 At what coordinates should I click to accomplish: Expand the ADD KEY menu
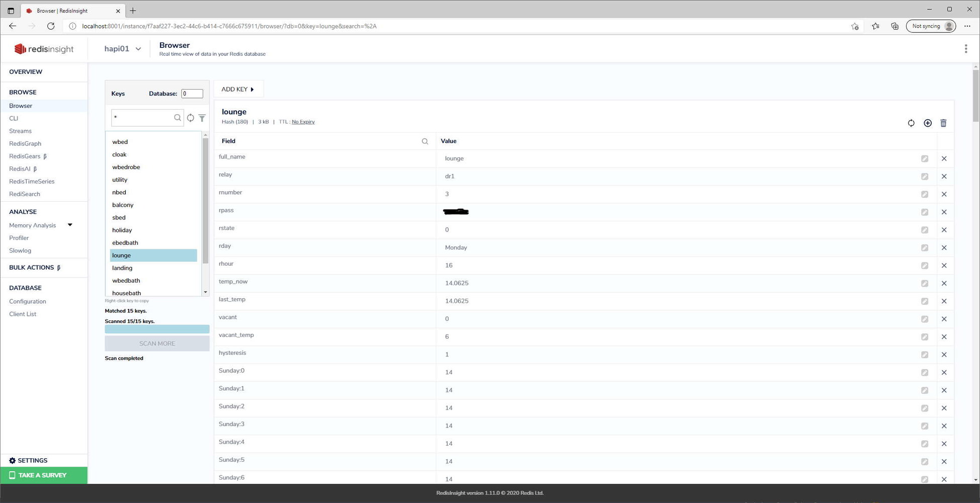point(238,90)
